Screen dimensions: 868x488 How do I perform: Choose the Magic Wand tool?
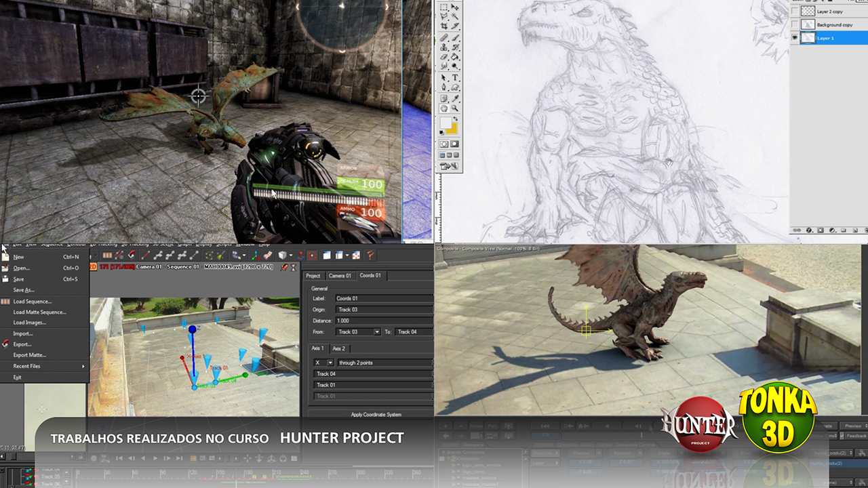coord(455,17)
